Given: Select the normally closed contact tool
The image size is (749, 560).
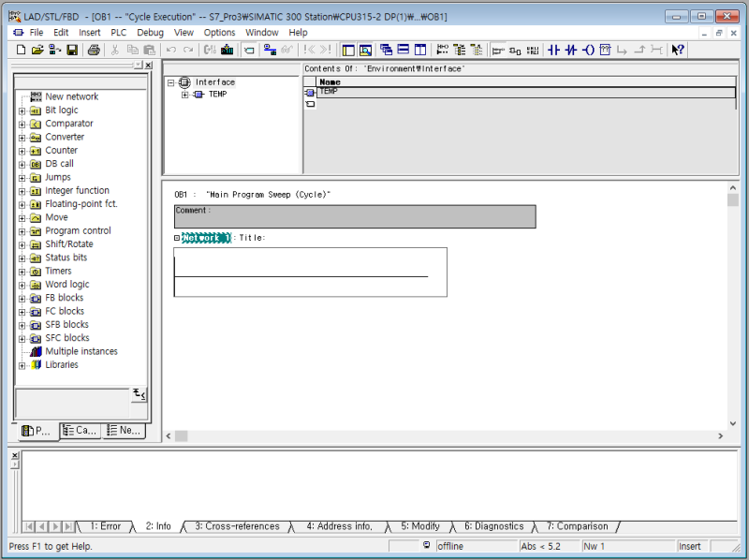Looking at the screenshot, I should click(x=572, y=50).
